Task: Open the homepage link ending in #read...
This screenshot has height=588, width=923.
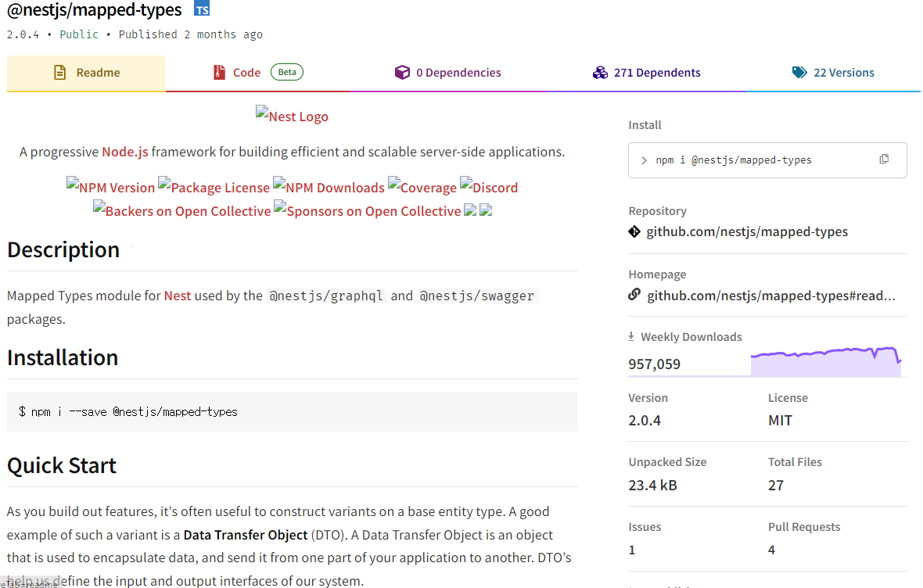Action: pos(771,296)
